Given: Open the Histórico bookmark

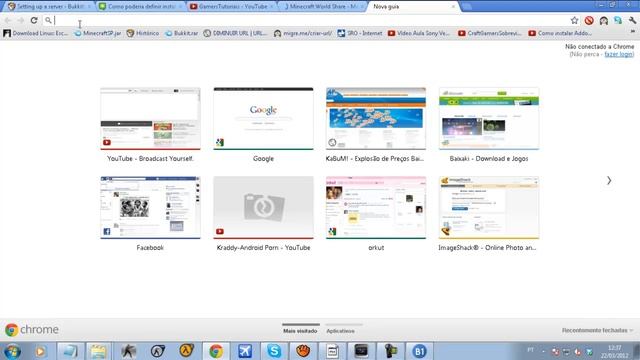Looking at the screenshot, I should coord(142,33).
